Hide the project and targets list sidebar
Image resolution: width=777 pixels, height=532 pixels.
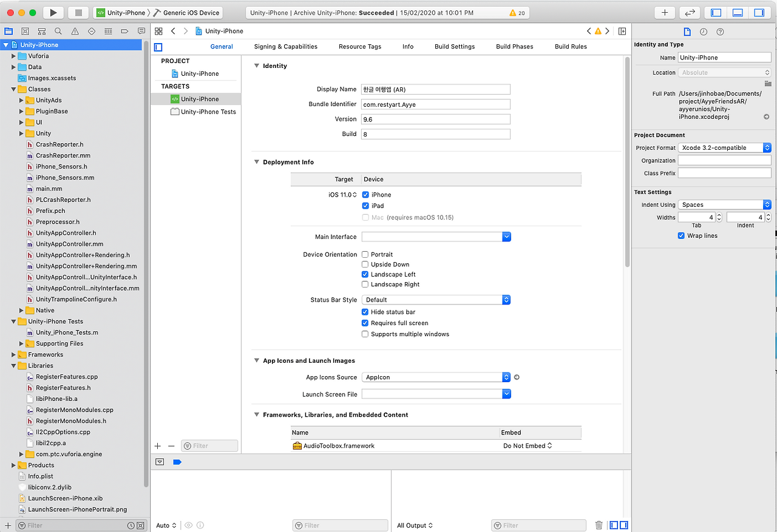(158, 47)
